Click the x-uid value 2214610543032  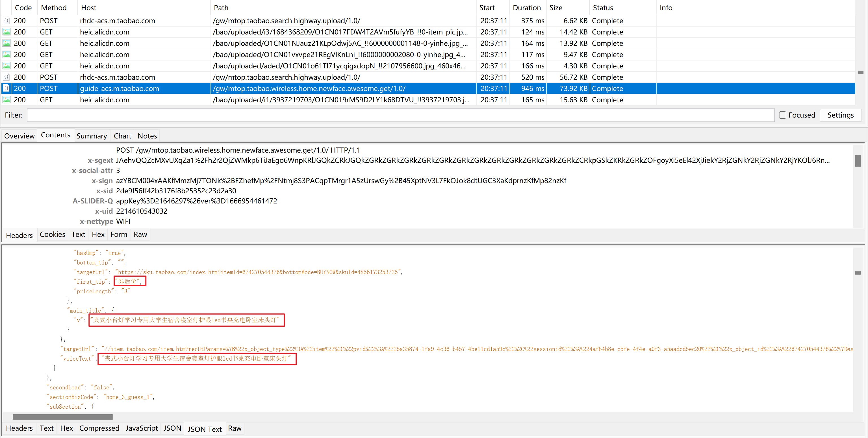click(142, 211)
